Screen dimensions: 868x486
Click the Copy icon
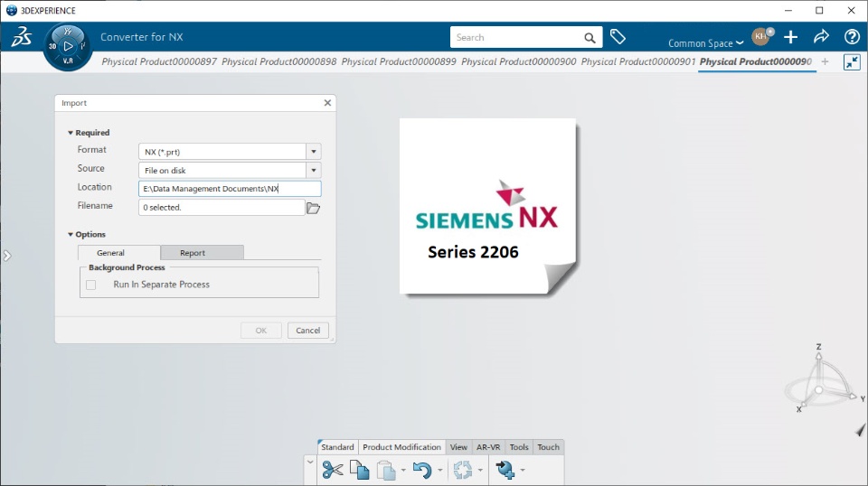[x=360, y=470]
